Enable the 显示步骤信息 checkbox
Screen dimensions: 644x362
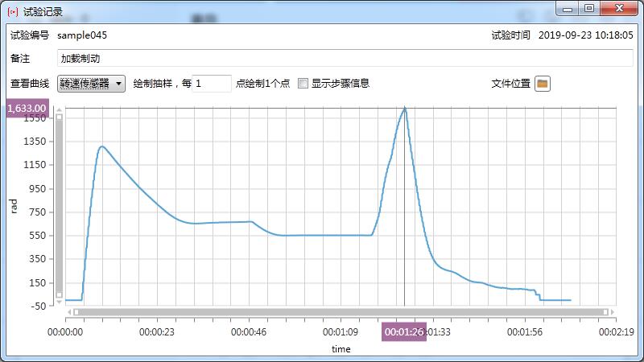(303, 84)
